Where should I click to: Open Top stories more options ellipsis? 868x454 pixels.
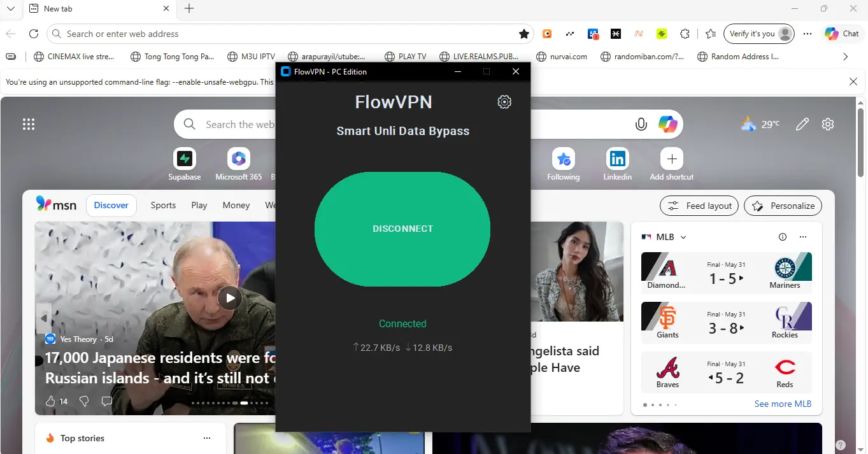pyautogui.click(x=206, y=438)
